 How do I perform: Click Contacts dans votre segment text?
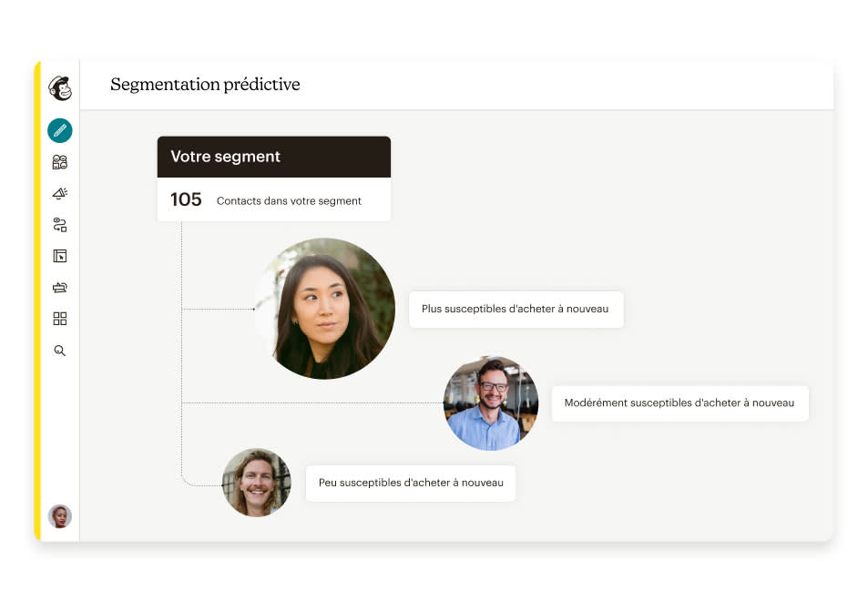pyautogui.click(x=289, y=201)
